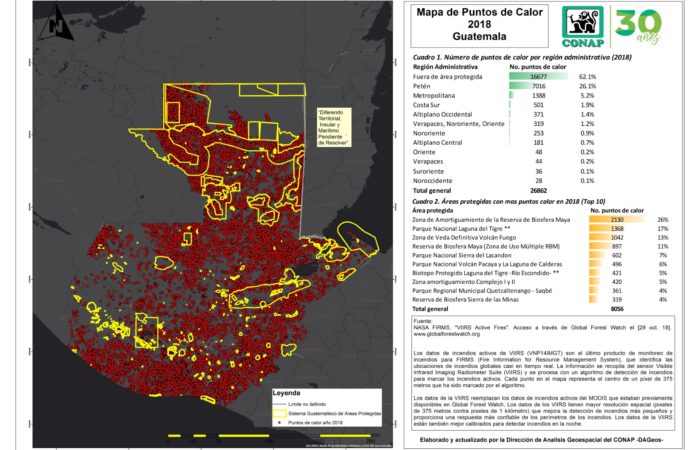The width and height of the screenshot is (700, 450).
Task: Click the yellow rectangle symbol in the legend
Action: (x=280, y=413)
